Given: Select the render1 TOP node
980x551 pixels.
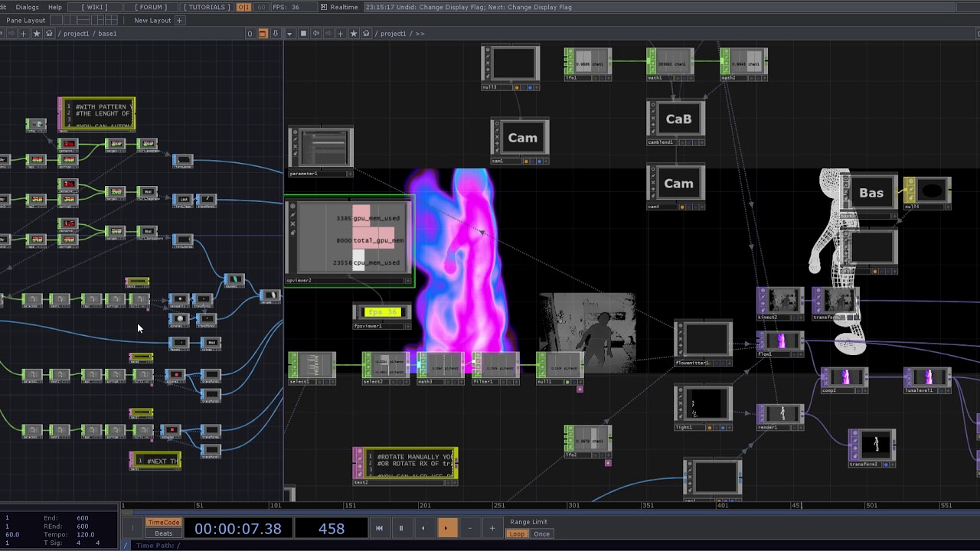Looking at the screenshot, I should click(x=780, y=416).
